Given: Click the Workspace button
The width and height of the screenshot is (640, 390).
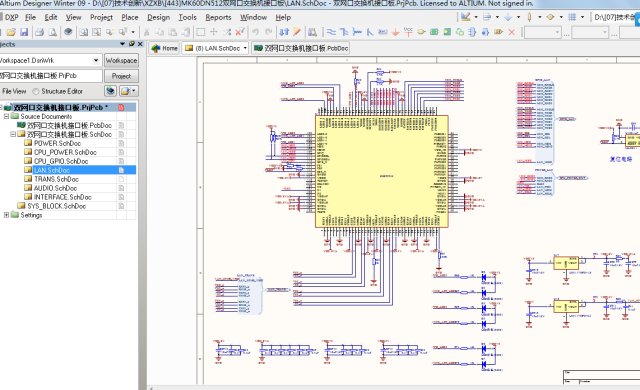Looking at the screenshot, I should pos(121,60).
